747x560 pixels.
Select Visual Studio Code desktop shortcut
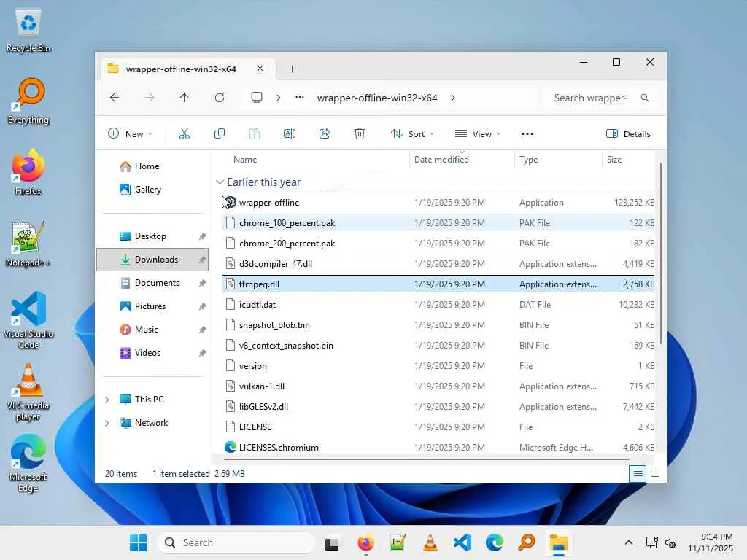click(x=28, y=320)
